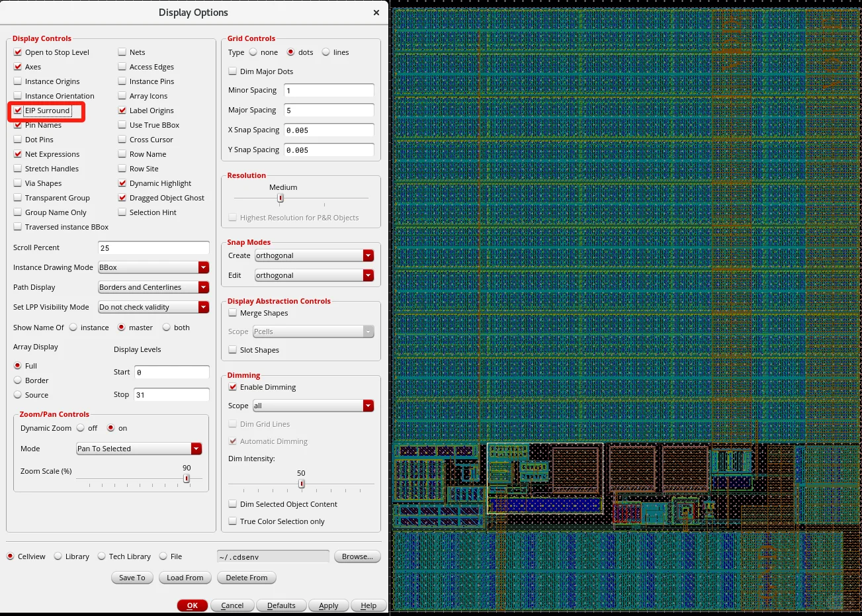This screenshot has width=862, height=616.
Task: Check the Row Site option
Action: [122, 169]
